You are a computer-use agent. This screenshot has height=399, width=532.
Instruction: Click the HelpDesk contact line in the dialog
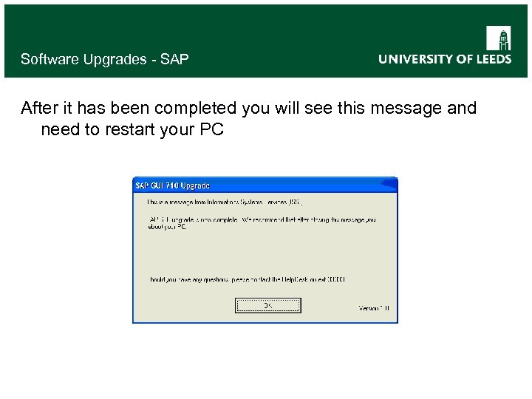248,279
